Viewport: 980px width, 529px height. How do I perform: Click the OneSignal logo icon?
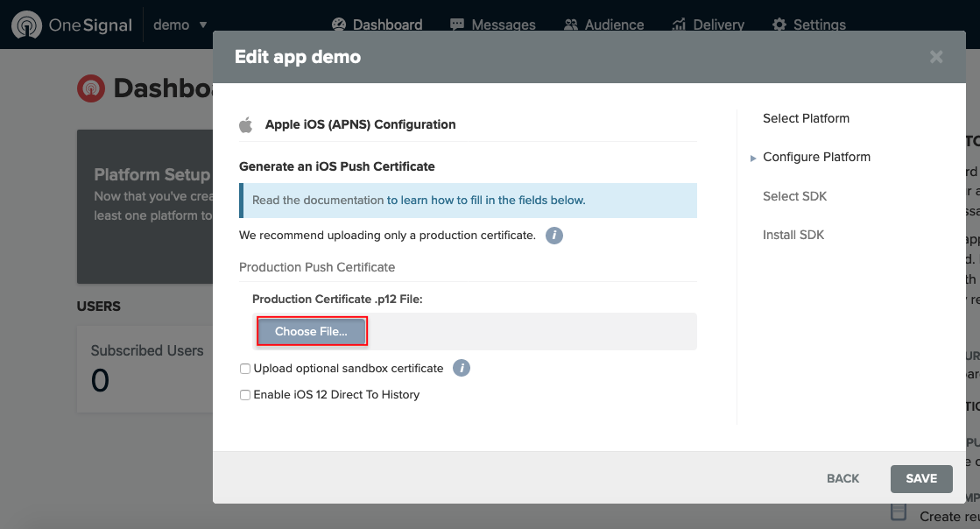click(27, 25)
